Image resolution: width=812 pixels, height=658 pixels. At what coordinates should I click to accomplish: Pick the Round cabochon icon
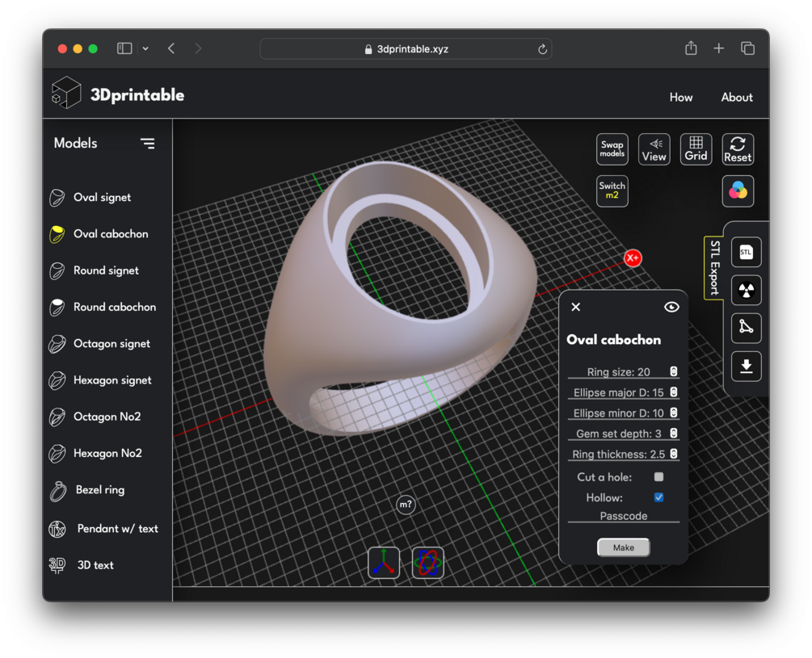[57, 308]
